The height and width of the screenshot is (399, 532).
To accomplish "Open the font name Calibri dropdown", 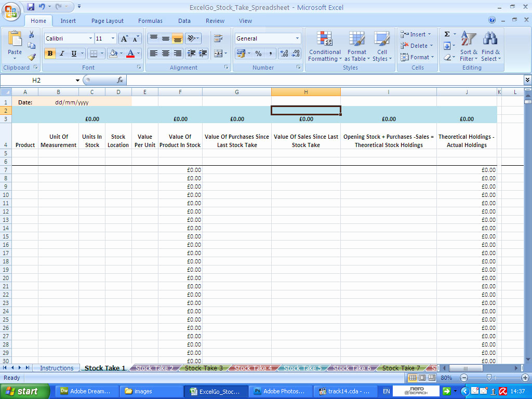I will tap(90, 38).
